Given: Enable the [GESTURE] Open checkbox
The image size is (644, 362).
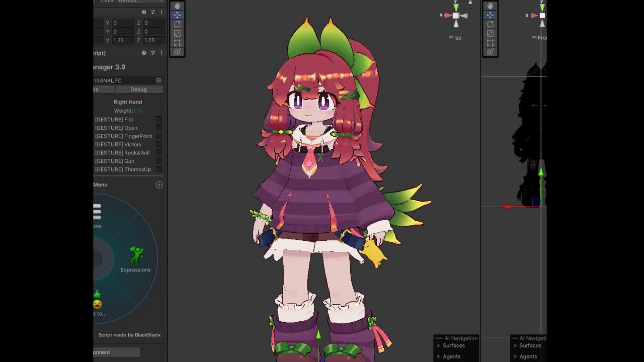Looking at the screenshot, I should (x=159, y=128).
